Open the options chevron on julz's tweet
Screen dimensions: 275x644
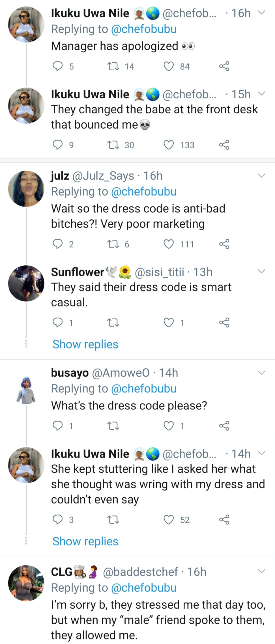tap(262, 176)
